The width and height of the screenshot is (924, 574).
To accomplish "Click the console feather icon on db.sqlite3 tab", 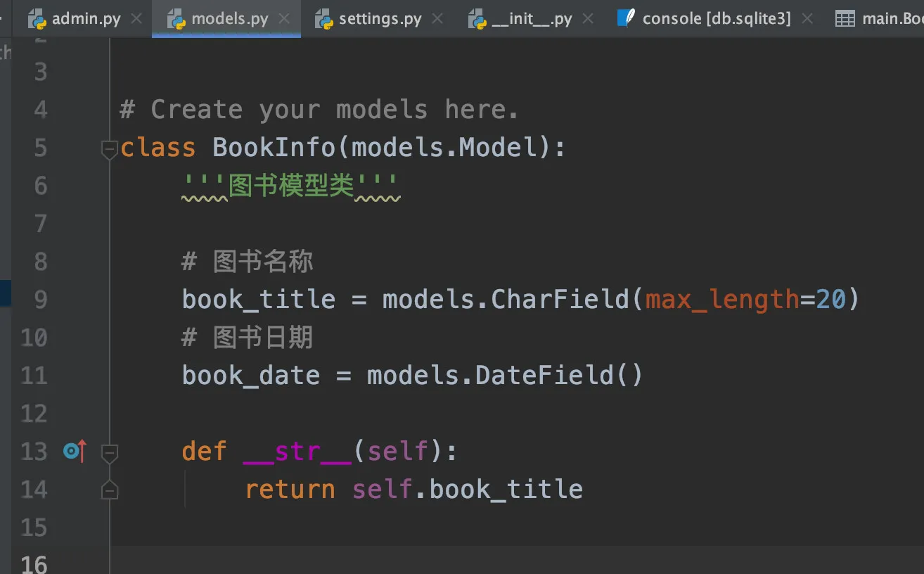I will [626, 18].
